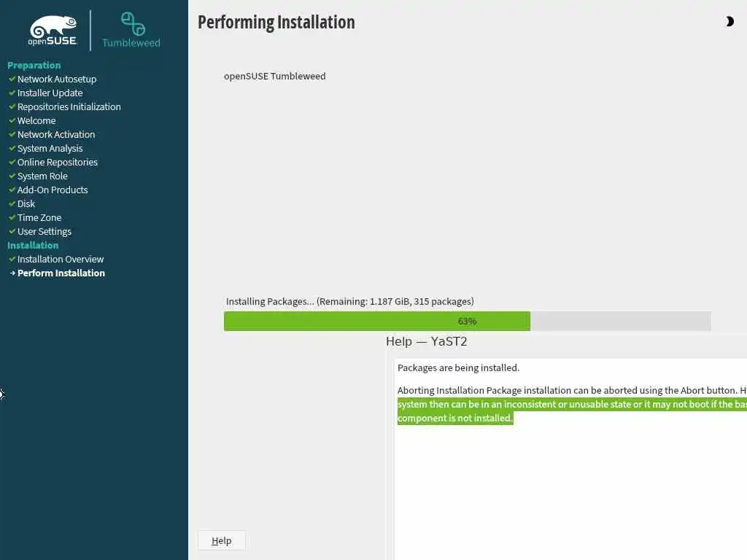Click the check mark beside Network Autosetup

(12, 79)
